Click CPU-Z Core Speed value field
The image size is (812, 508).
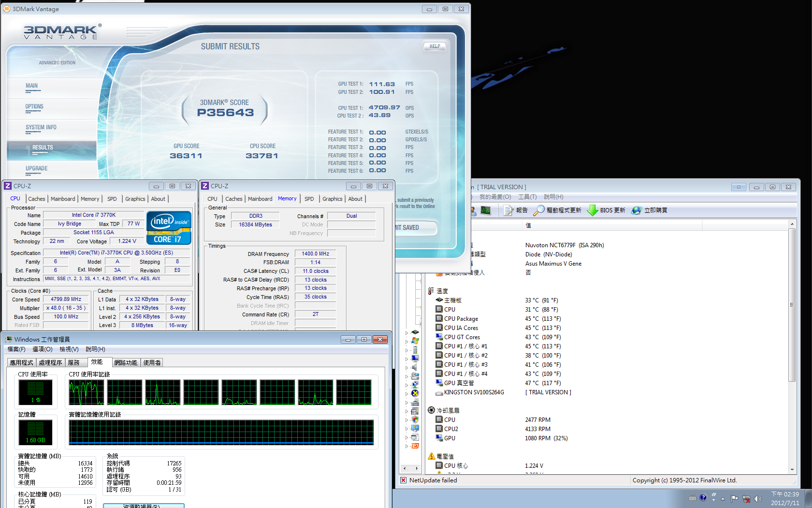pyautogui.click(x=66, y=299)
